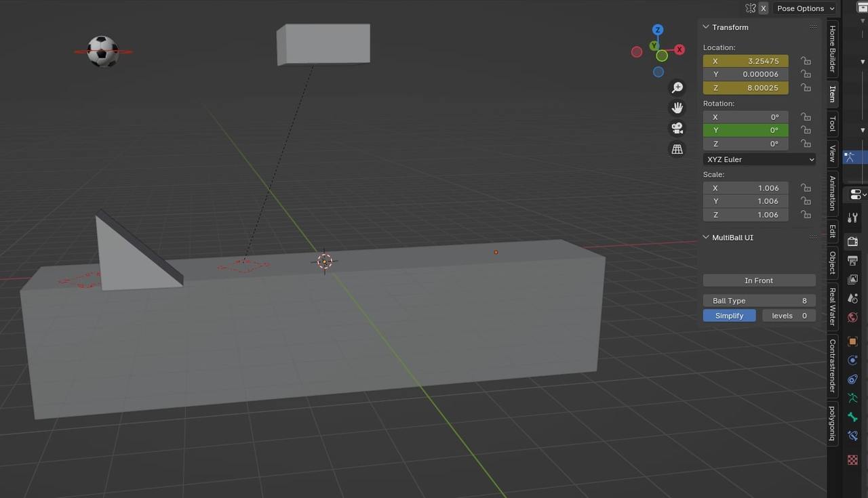Open the Physics properties tab
Image resolution: width=868 pixels, height=498 pixels.
(x=852, y=379)
